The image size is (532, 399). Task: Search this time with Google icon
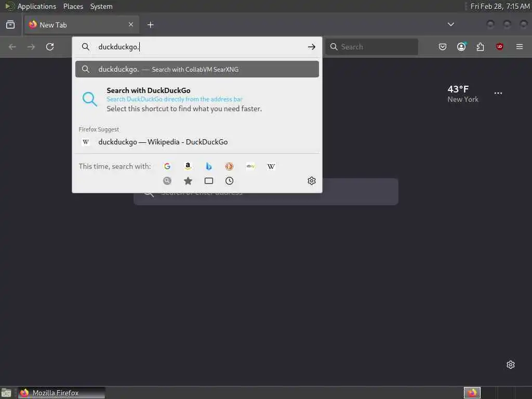click(x=167, y=166)
